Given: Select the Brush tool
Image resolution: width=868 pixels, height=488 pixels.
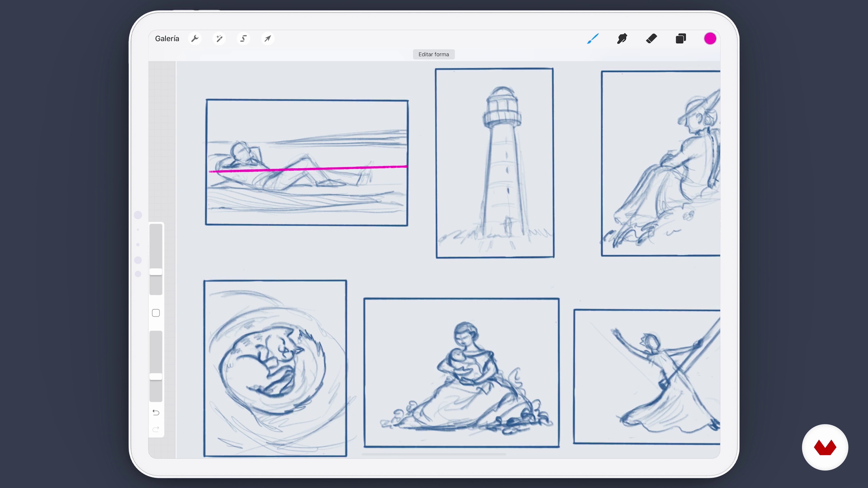Looking at the screenshot, I should [593, 38].
